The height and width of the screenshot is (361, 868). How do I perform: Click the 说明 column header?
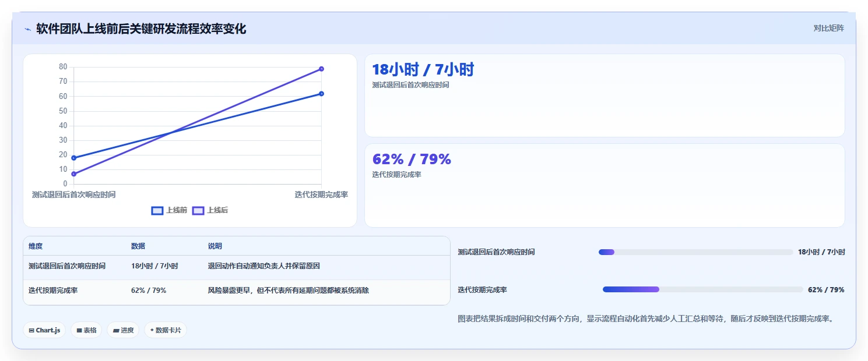coord(215,246)
